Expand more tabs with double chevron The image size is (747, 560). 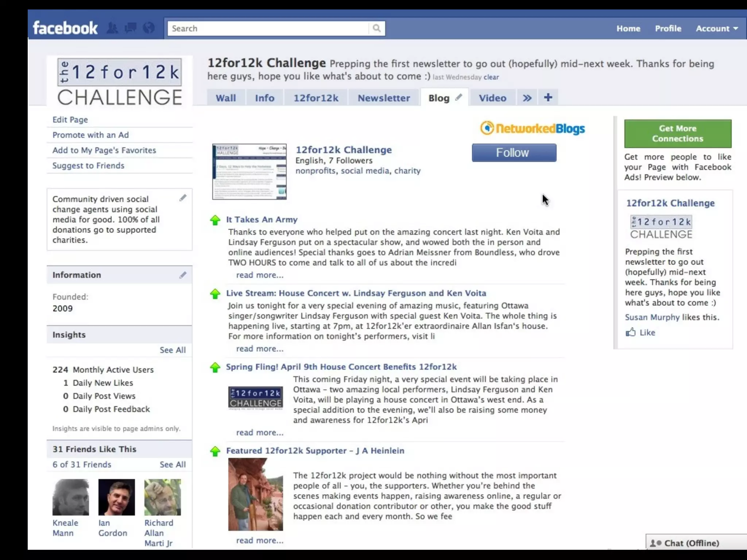tap(527, 98)
